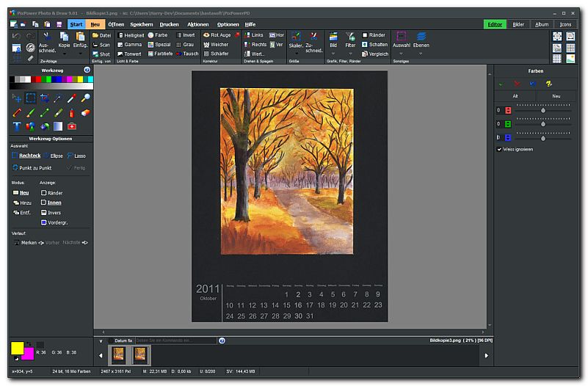This screenshot has width=588, height=386.
Task: Select the red pencil tool
Action: [x=17, y=112]
